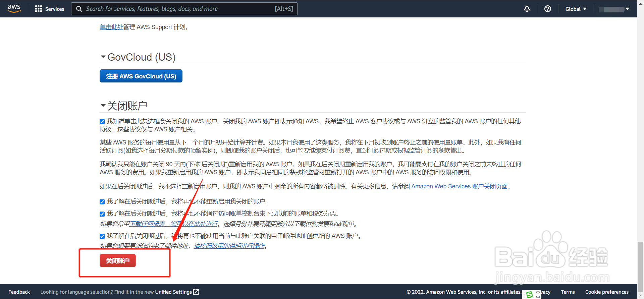The image size is (644, 299).
Task: Collapse the GovCloud (US) section
Action: 103,57
